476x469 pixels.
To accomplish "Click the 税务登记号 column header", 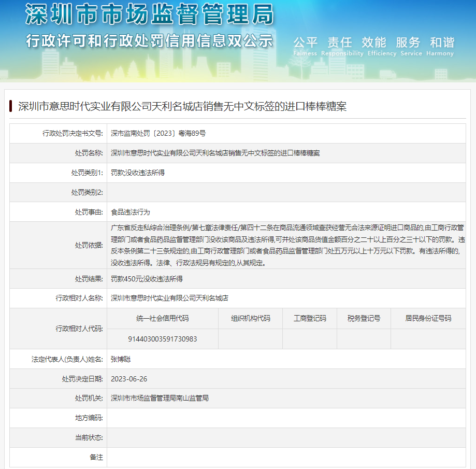I will 363,318.
